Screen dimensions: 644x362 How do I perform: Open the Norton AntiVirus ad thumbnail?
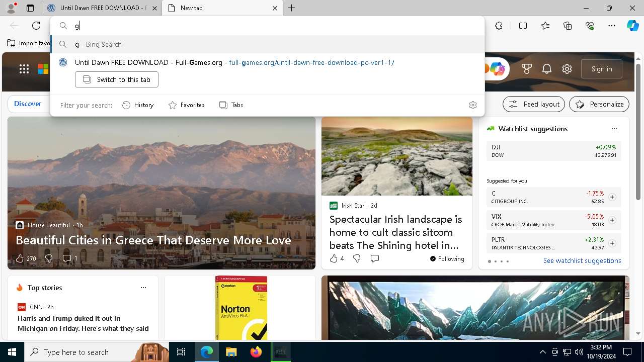pos(241,307)
